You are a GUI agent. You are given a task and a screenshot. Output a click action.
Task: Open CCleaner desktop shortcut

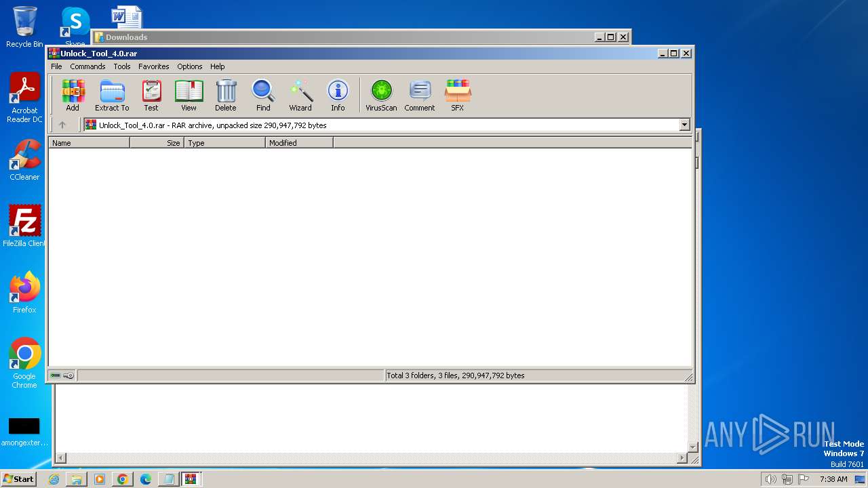tap(24, 160)
